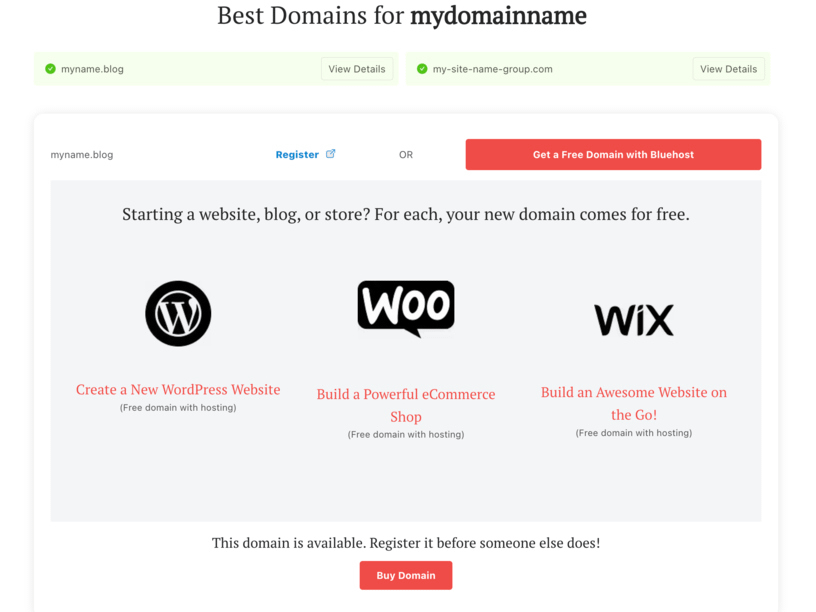Click the Get a Free Domain with Bluehost button
This screenshot has width=816, height=612.
[x=612, y=154]
